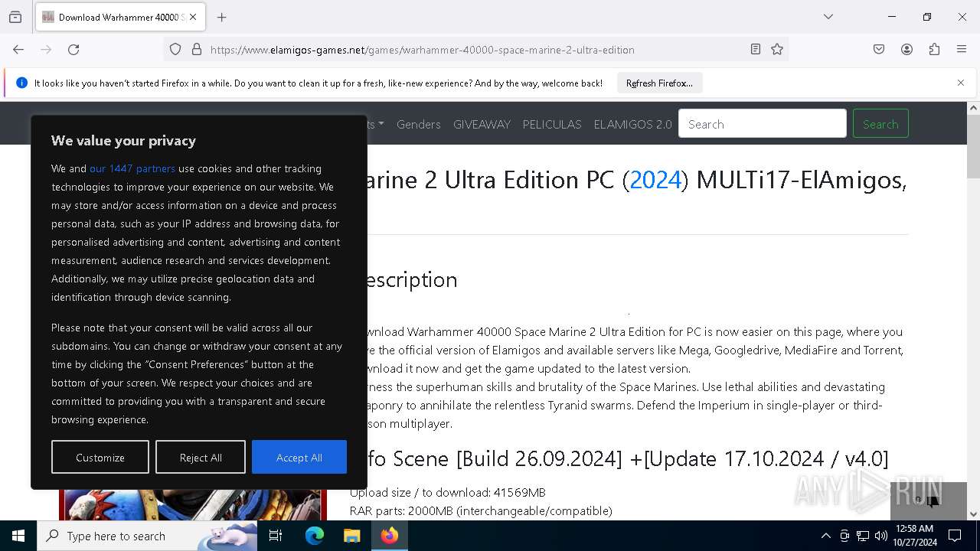980x551 pixels.
Task: Click the scrollbar down arrow
Action: (973, 514)
